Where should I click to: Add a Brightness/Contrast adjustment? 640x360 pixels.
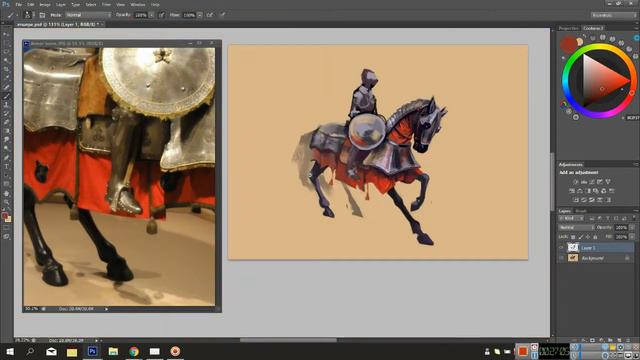tap(576, 182)
